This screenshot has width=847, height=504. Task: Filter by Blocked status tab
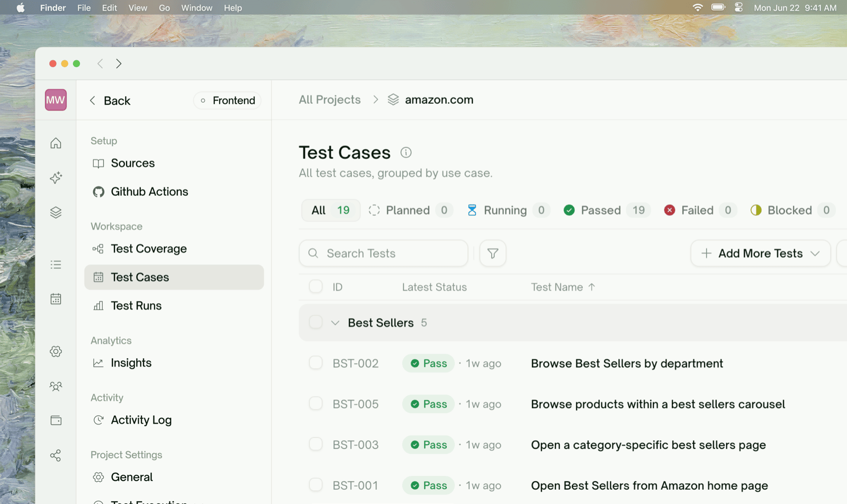tap(792, 210)
